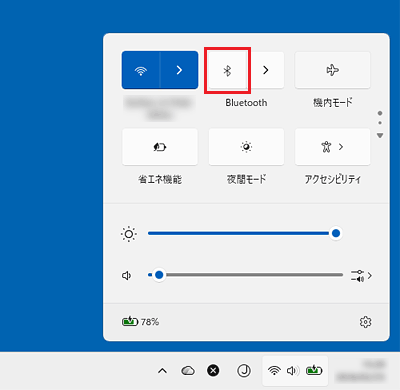Click 機内モード label text
Screen dimensions: 400x390
click(333, 102)
